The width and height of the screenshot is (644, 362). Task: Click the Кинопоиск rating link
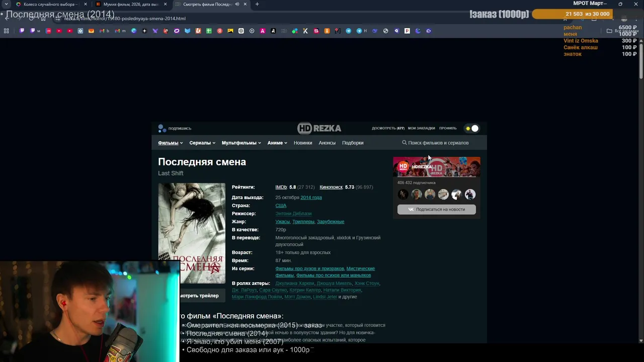pos(331,187)
